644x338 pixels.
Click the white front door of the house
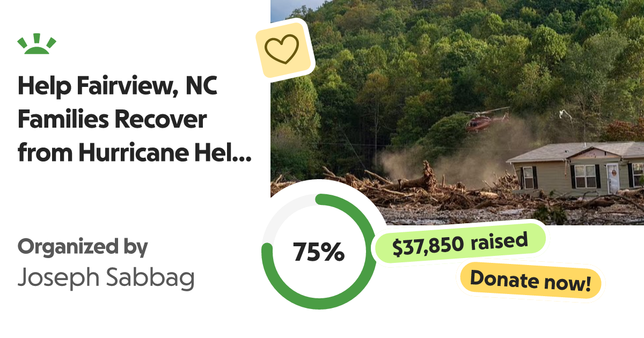click(x=613, y=179)
